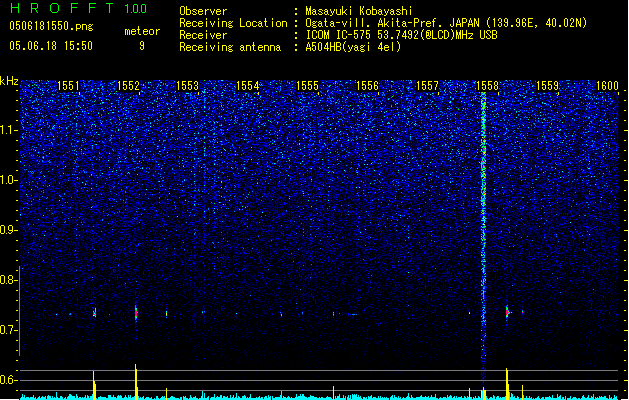The image size is (629, 400).
Task: Click the version number 1.0.0
Action: click(x=136, y=9)
